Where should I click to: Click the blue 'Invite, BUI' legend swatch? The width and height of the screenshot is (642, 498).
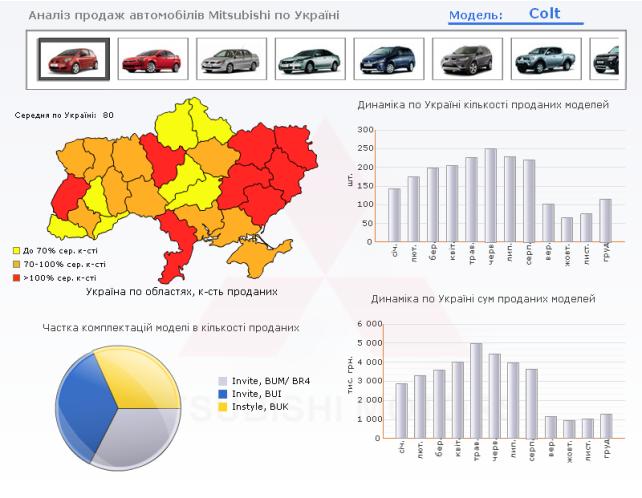223,394
